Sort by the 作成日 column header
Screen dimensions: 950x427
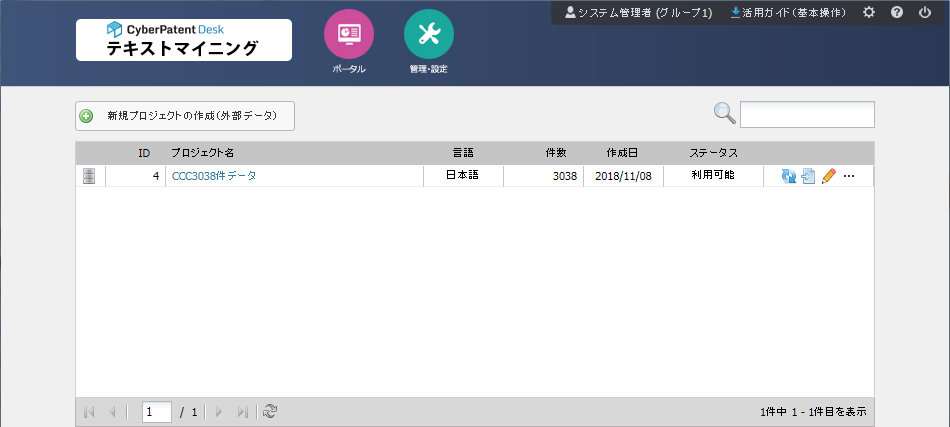621,153
